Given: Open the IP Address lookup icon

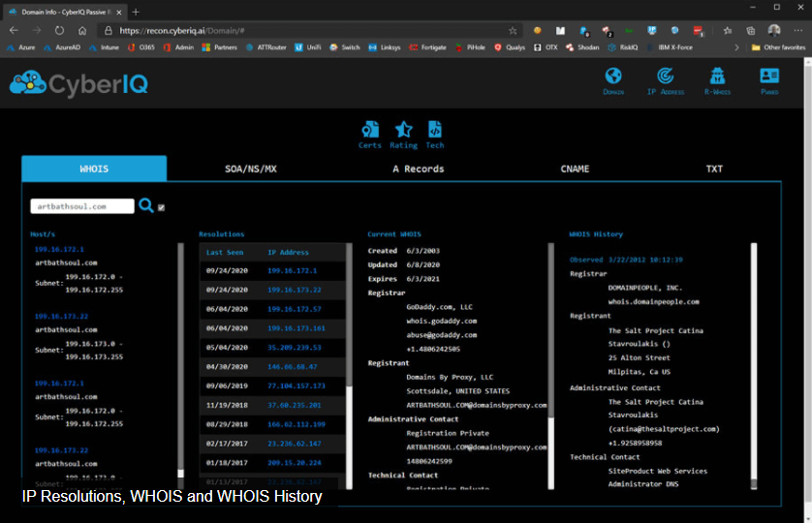Looking at the screenshot, I should pos(666,80).
